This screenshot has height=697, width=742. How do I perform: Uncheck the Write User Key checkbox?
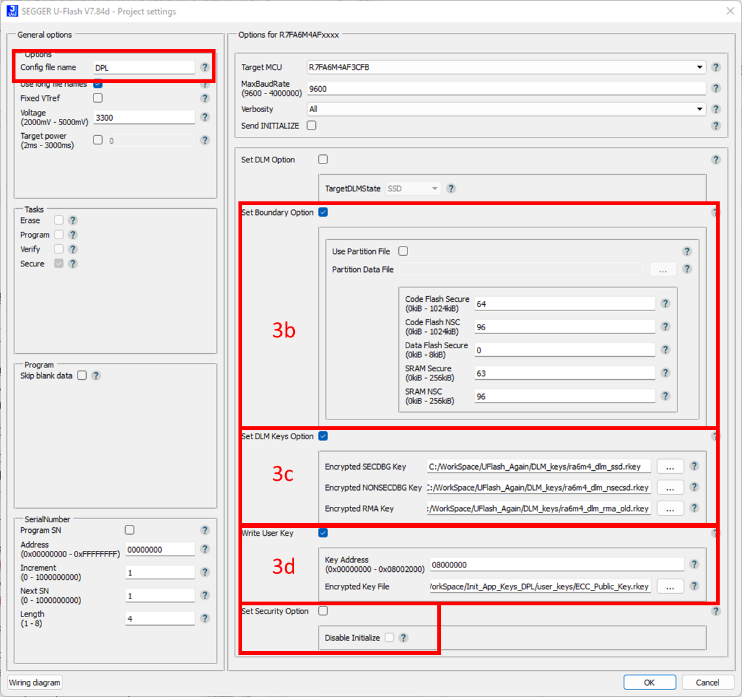[323, 533]
